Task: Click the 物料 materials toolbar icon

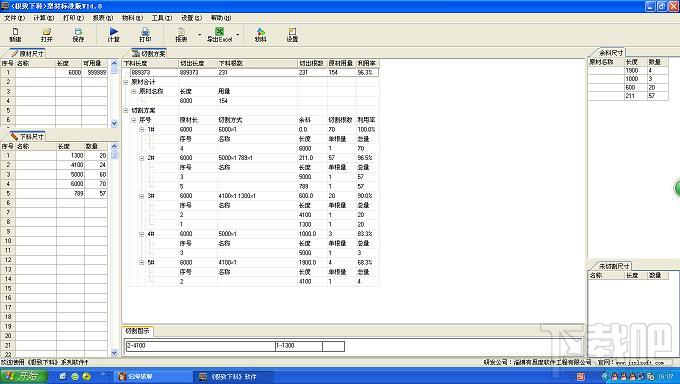Action: pyautogui.click(x=260, y=35)
